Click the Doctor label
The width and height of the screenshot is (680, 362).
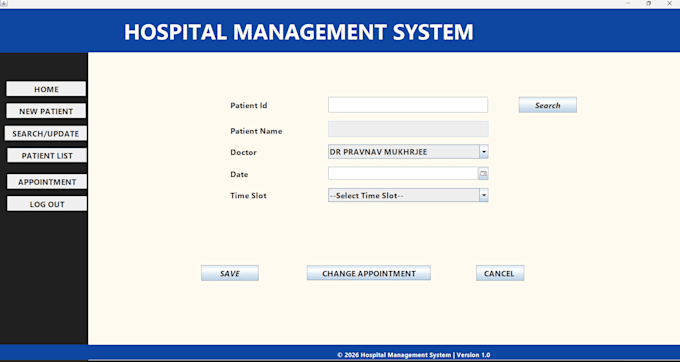(x=243, y=153)
